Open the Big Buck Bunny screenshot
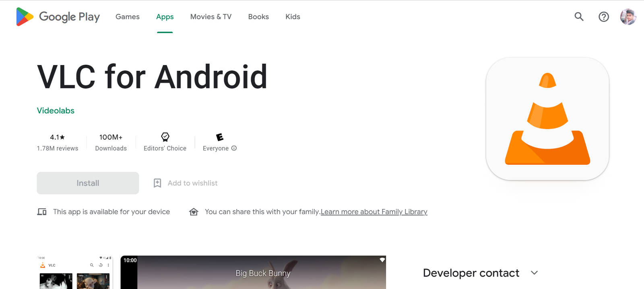The width and height of the screenshot is (644, 289). click(x=253, y=272)
